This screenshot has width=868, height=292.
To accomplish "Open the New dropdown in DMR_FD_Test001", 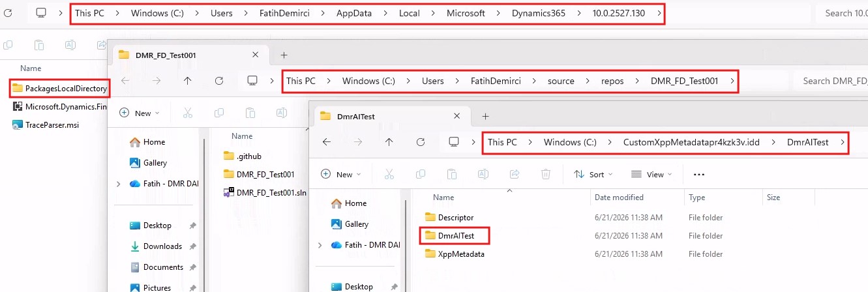I will point(140,113).
